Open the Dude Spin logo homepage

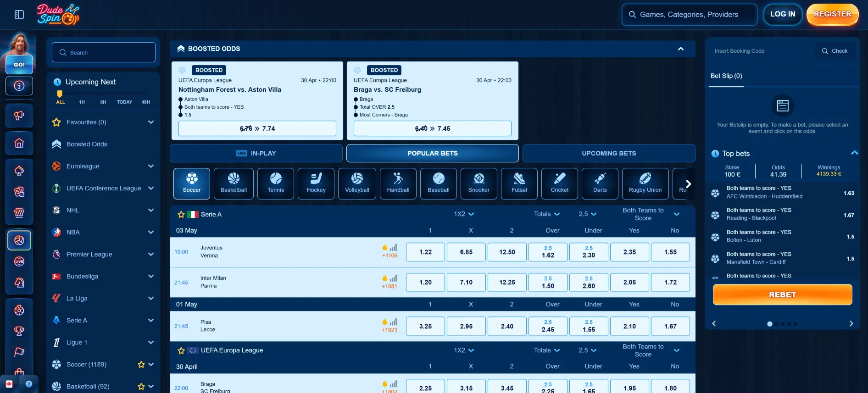pos(58,15)
